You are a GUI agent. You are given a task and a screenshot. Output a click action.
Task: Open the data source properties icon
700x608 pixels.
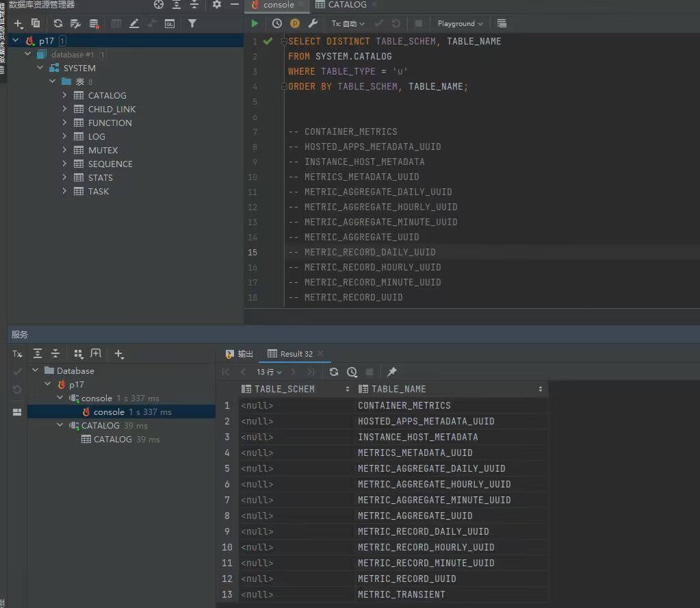click(x=75, y=23)
